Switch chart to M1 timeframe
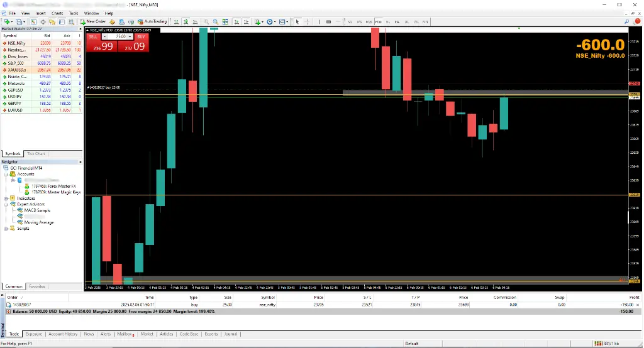This screenshot has height=348, width=644. point(350,22)
